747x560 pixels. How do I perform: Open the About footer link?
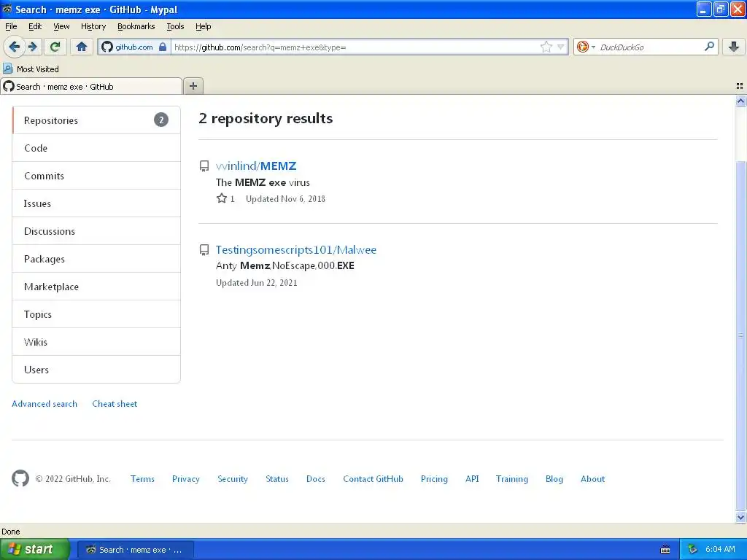[x=592, y=479]
